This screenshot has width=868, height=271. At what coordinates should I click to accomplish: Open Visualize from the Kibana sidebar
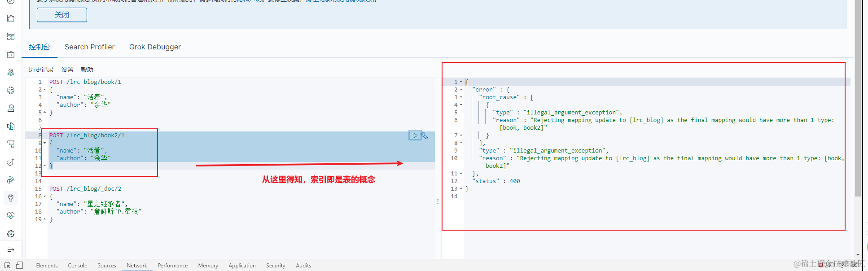11,18
